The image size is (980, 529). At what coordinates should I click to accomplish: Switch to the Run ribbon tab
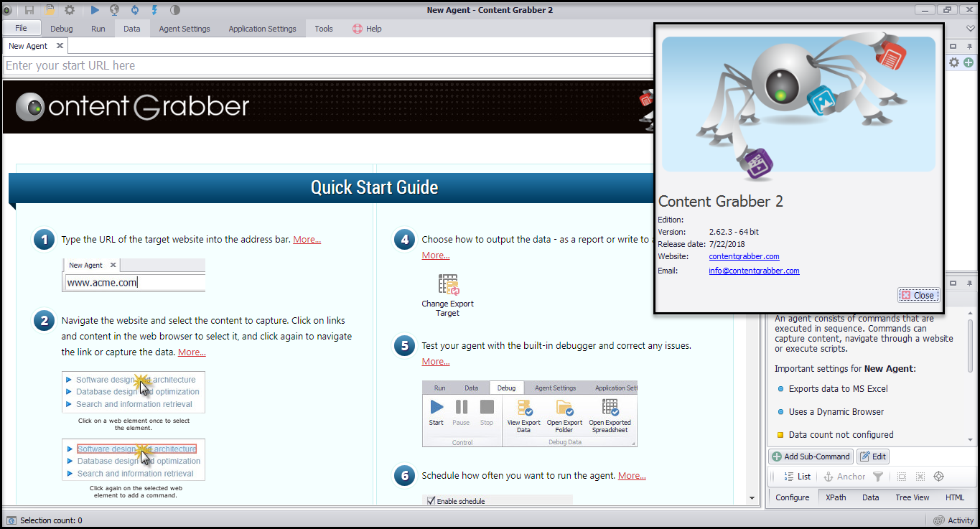98,29
